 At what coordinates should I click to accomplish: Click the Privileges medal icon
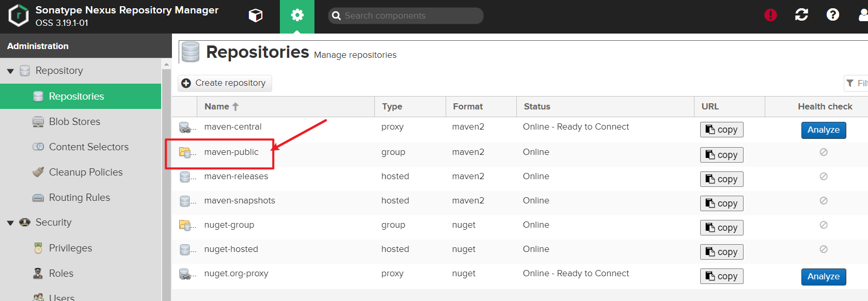(x=38, y=248)
